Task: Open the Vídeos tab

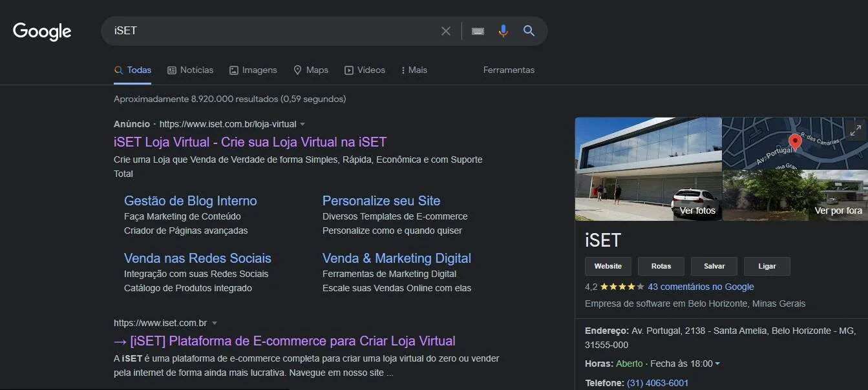Action: coord(365,70)
